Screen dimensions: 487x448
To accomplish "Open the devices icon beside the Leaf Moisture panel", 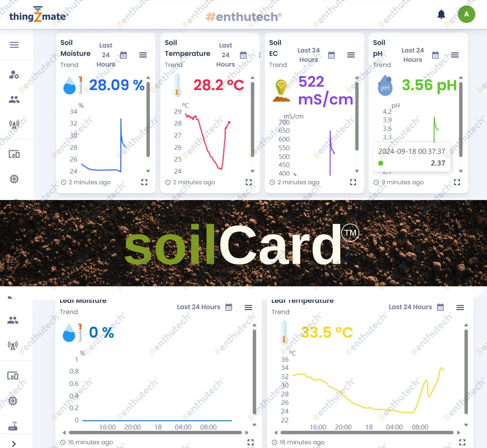I will 13,376.
